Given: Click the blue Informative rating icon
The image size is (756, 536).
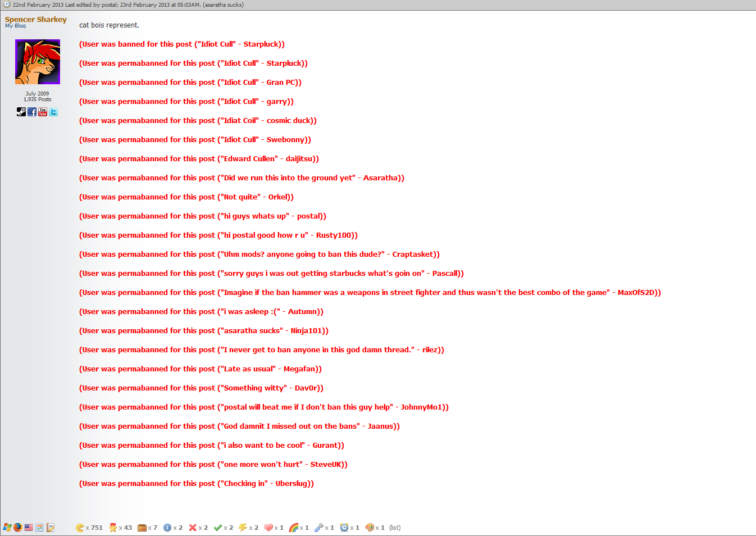Looking at the screenshot, I should [x=167, y=528].
